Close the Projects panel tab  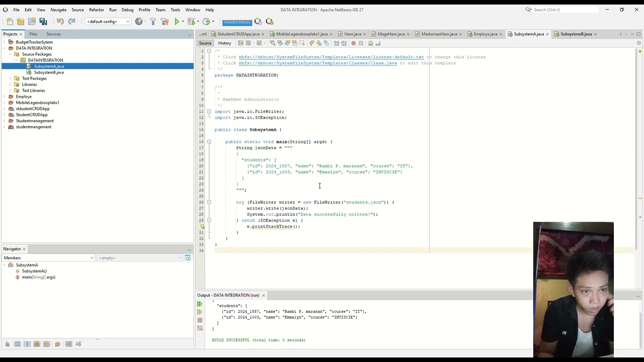click(x=21, y=34)
